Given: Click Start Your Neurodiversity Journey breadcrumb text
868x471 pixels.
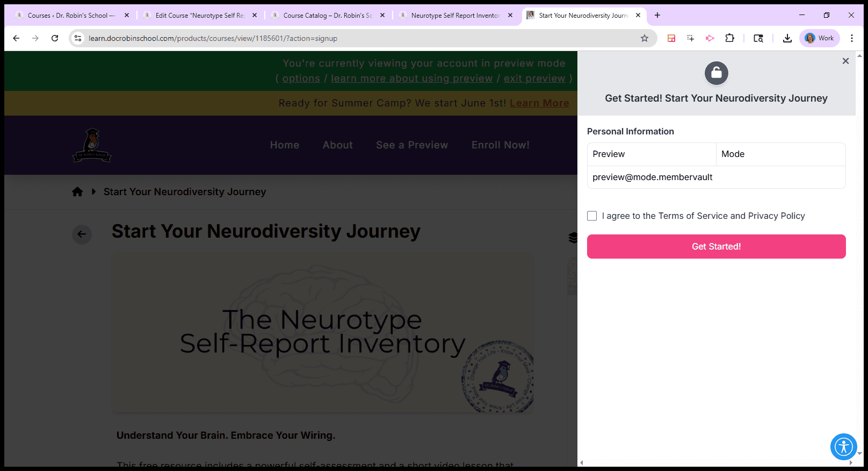Looking at the screenshot, I should pyautogui.click(x=185, y=192).
